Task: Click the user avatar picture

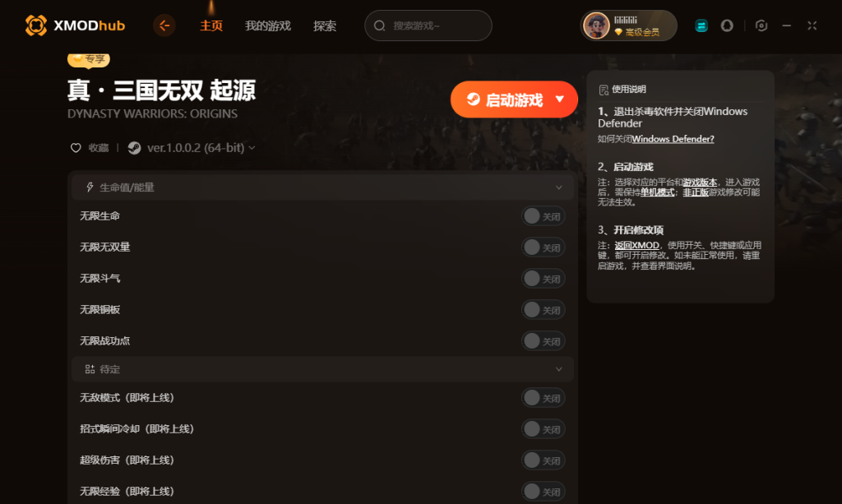Action: click(597, 25)
